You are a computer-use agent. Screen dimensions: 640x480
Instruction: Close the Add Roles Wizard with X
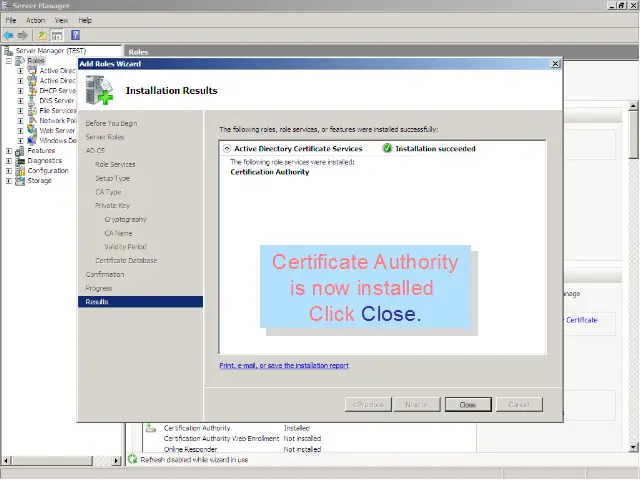click(555, 64)
